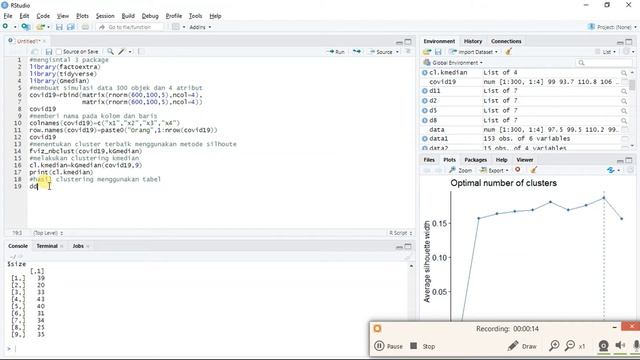This screenshot has height=360, width=640.
Task: Expand d2 list in Environment
Action: 424,101
